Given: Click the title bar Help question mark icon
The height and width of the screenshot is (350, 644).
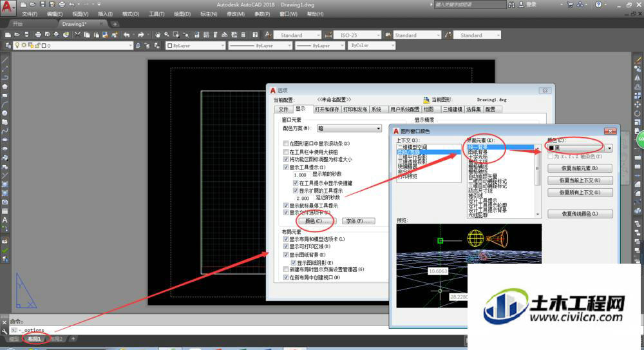Looking at the screenshot, I should 598,4.
